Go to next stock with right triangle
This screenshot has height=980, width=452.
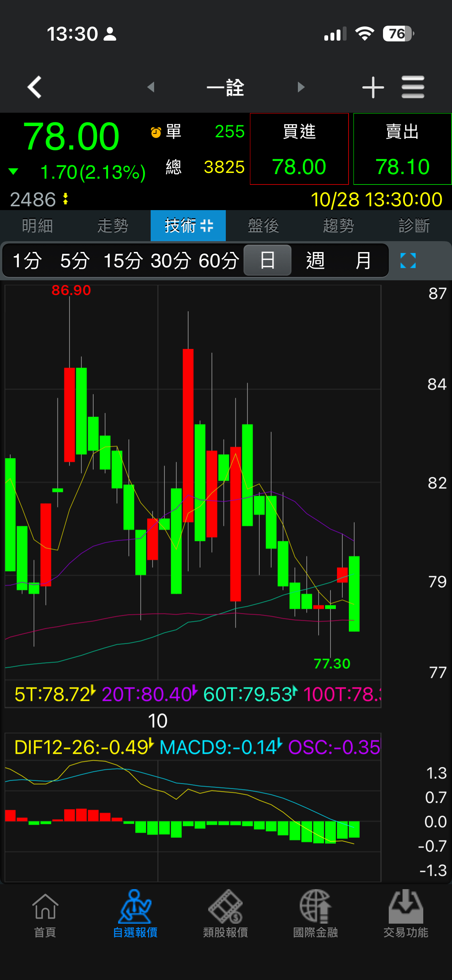click(x=301, y=87)
